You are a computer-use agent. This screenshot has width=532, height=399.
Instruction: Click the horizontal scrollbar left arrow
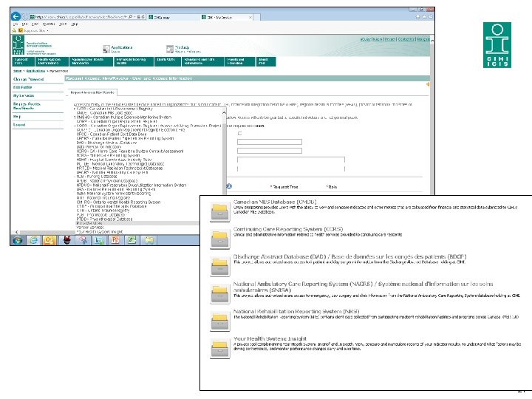click(16, 232)
